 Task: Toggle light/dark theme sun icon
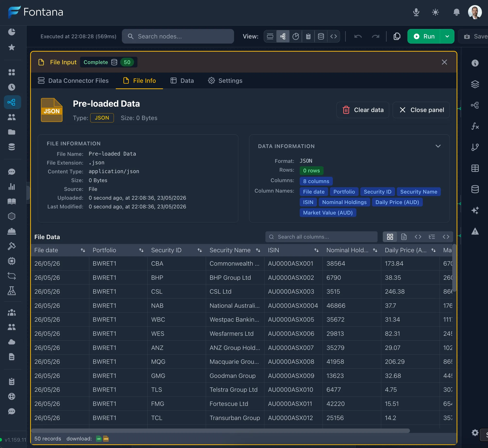coord(435,12)
